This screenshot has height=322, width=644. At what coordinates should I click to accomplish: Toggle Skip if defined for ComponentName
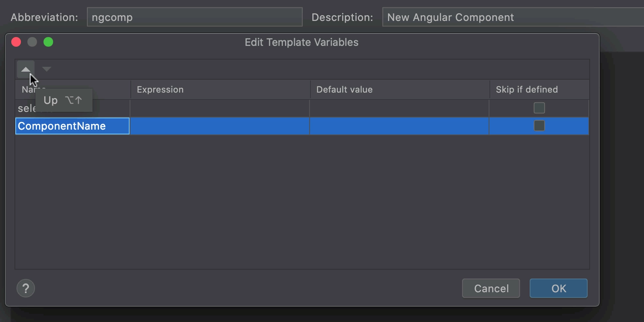pyautogui.click(x=539, y=126)
